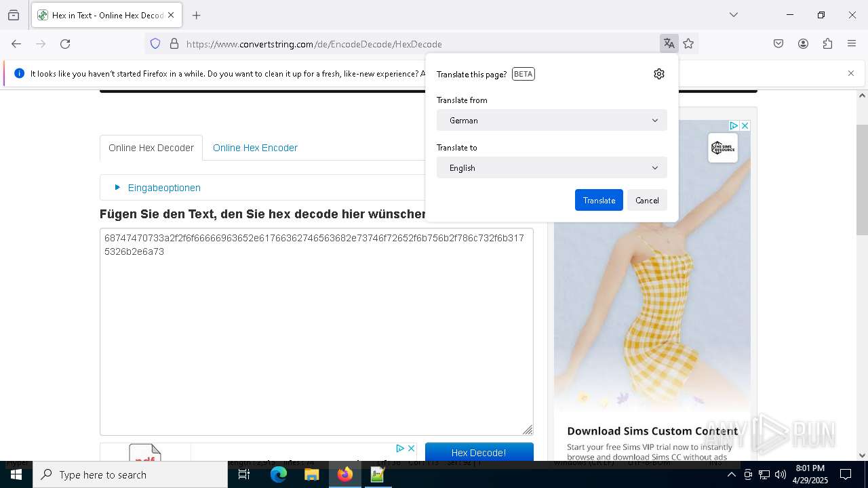Open File Explorer from taskbar
Viewport: 868px width, 488px height.
pos(311,474)
